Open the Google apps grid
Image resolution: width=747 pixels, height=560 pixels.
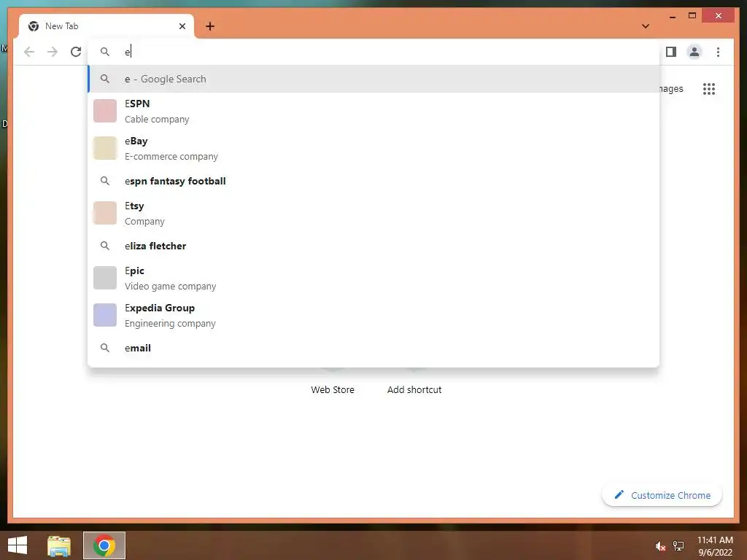pyautogui.click(x=709, y=88)
